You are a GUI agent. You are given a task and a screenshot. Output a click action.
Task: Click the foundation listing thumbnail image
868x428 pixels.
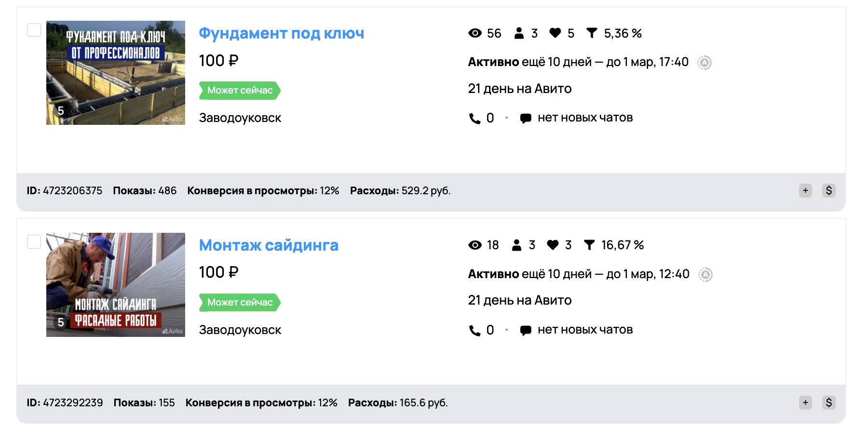pos(116,73)
